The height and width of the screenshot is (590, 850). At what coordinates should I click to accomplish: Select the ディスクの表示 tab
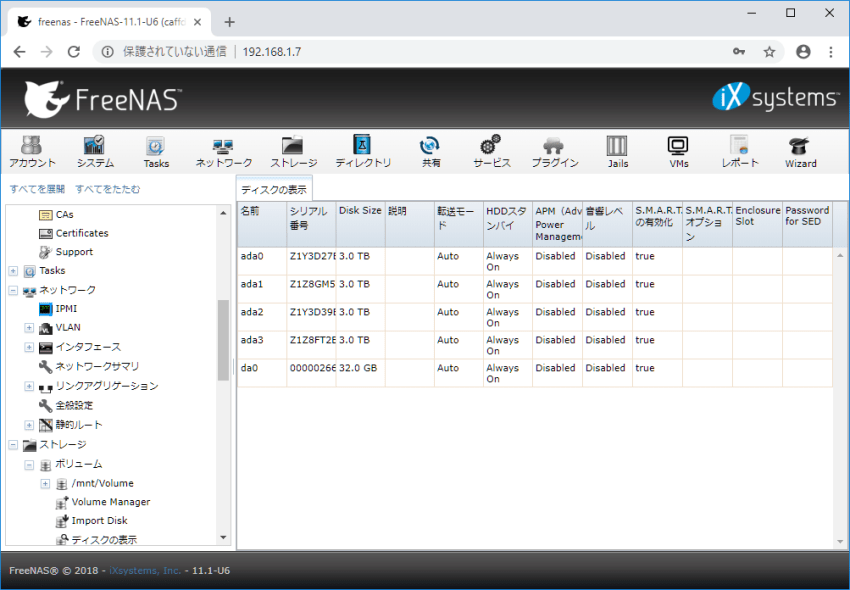point(274,189)
